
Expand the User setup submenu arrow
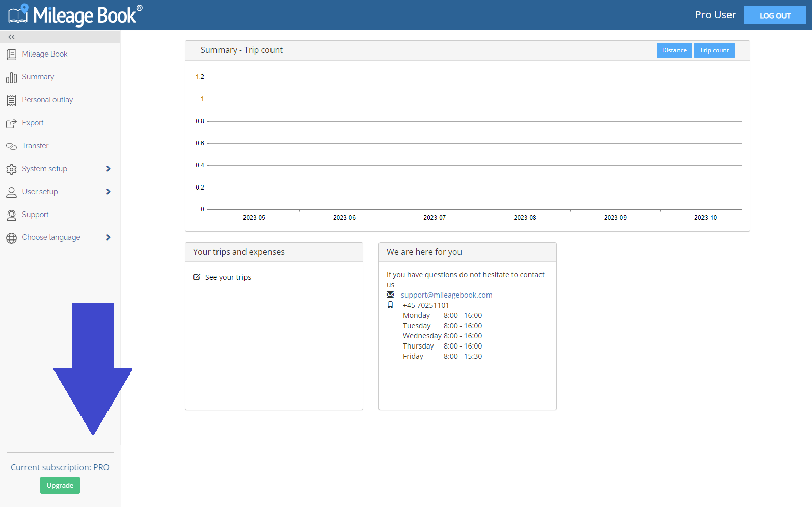click(108, 192)
